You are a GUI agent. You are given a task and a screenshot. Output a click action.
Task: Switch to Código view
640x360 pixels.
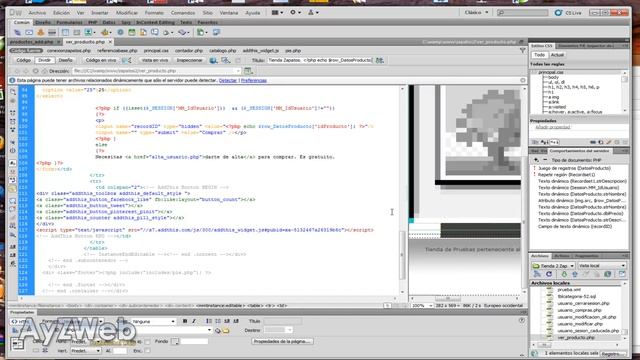[x=23, y=60]
